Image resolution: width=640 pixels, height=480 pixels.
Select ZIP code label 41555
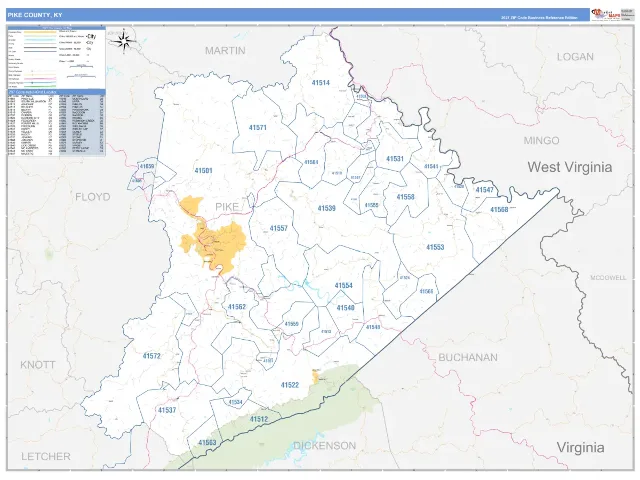[x=371, y=205]
